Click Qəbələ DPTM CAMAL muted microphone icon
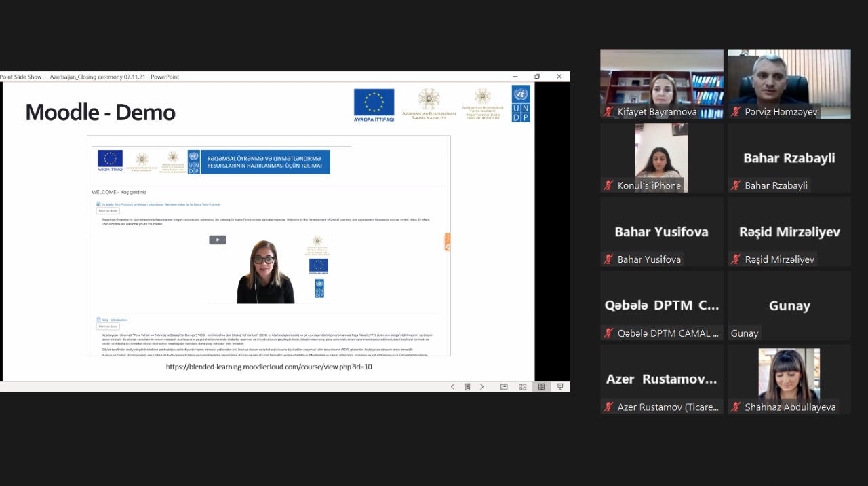Viewport: 868px width, 486px height. pyautogui.click(x=609, y=333)
